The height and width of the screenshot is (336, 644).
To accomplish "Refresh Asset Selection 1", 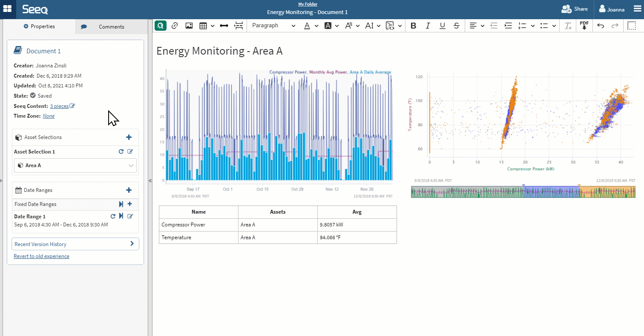I will pyautogui.click(x=121, y=152).
